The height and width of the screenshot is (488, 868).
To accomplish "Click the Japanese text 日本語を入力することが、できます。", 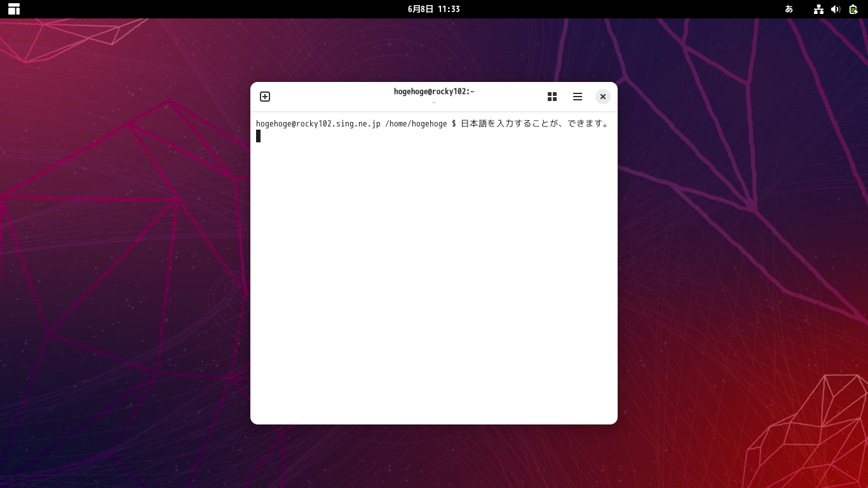I will pyautogui.click(x=535, y=123).
